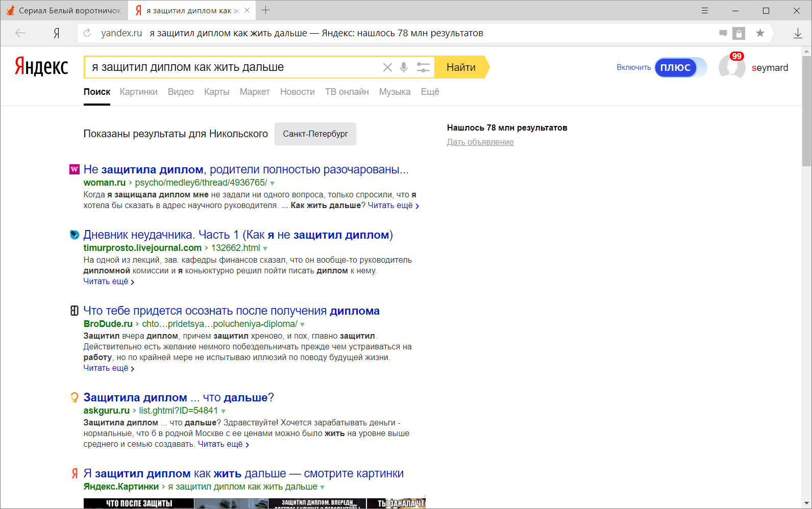
Task: Go back using the browser back arrow
Action: (x=20, y=33)
